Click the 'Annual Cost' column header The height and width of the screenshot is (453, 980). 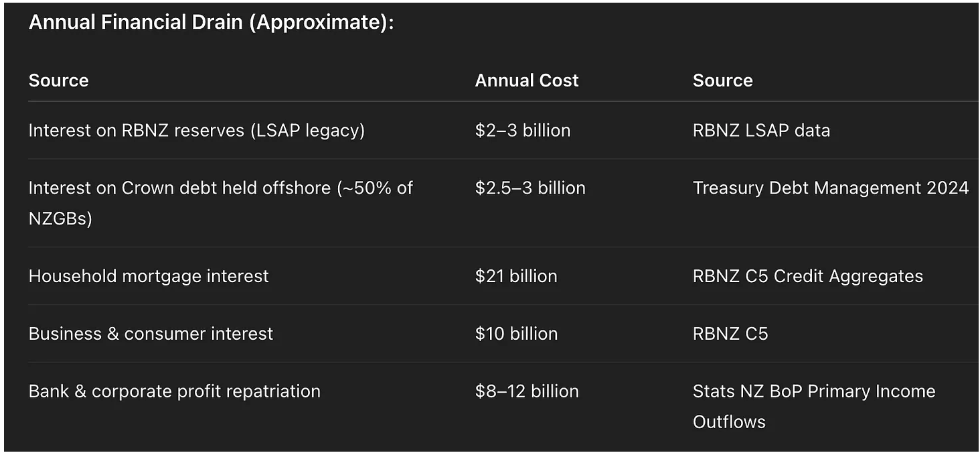(x=526, y=80)
